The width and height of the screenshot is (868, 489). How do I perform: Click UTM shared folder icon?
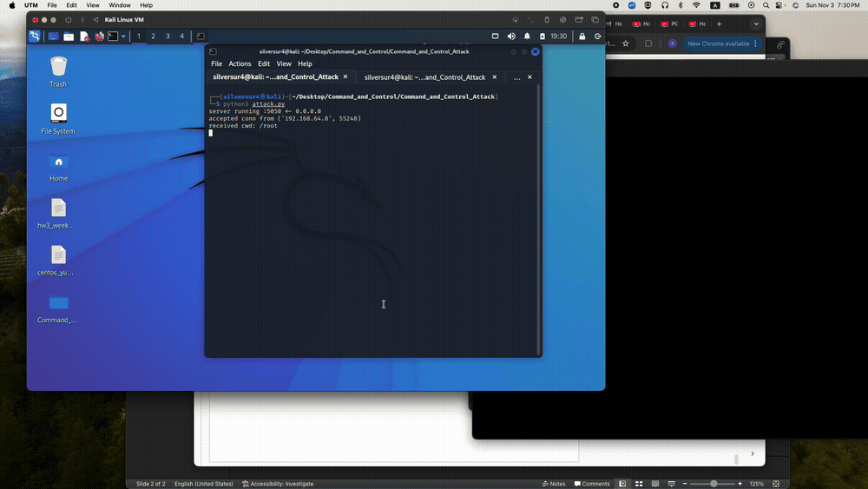tap(579, 20)
